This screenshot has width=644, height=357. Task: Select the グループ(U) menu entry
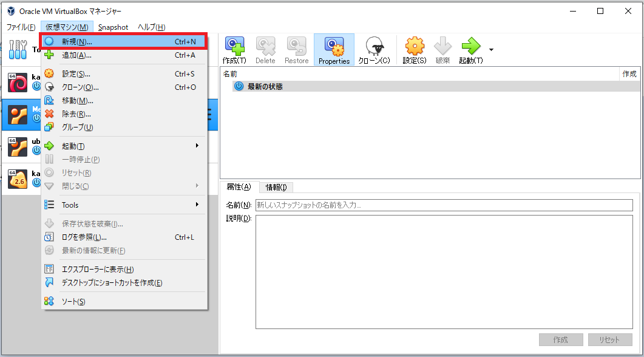pos(124,127)
